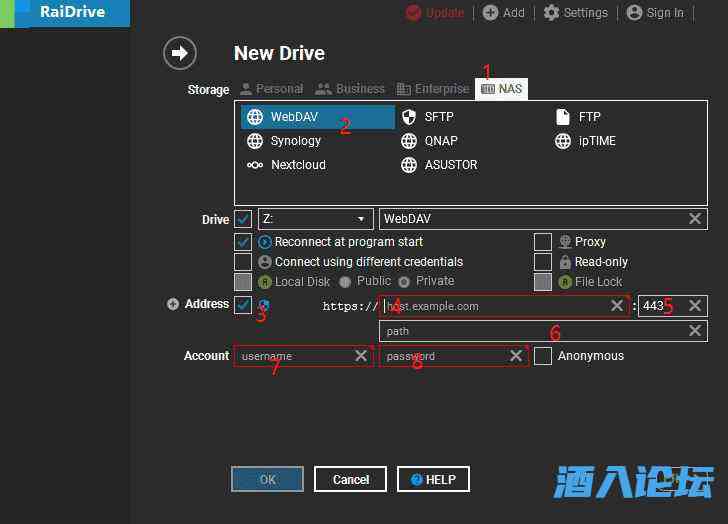Enable the Proxy checkbox

pos(543,242)
